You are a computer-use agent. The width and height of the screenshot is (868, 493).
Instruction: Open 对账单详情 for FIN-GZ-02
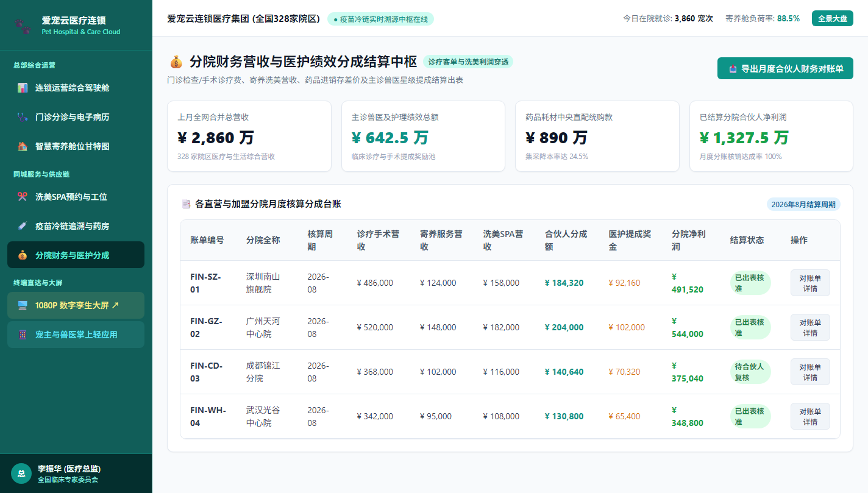coord(810,327)
